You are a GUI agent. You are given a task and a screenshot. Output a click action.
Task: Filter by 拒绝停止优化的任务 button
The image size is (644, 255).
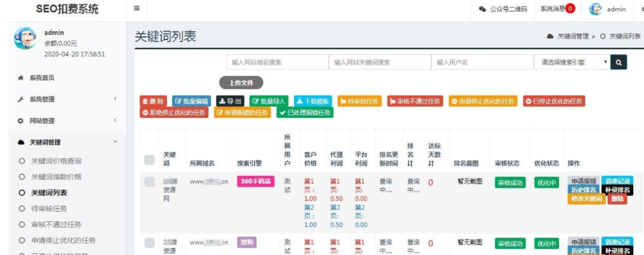(174, 113)
